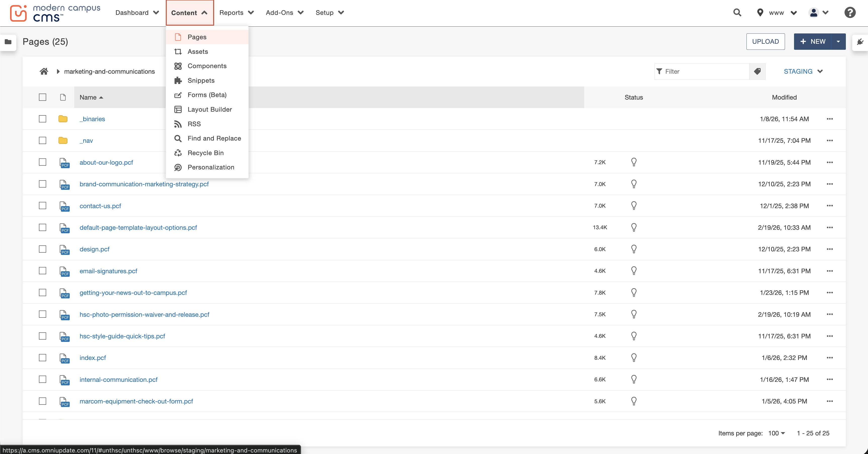Toggle the select-all checkbox in the header
The width and height of the screenshot is (868, 454).
[42, 97]
